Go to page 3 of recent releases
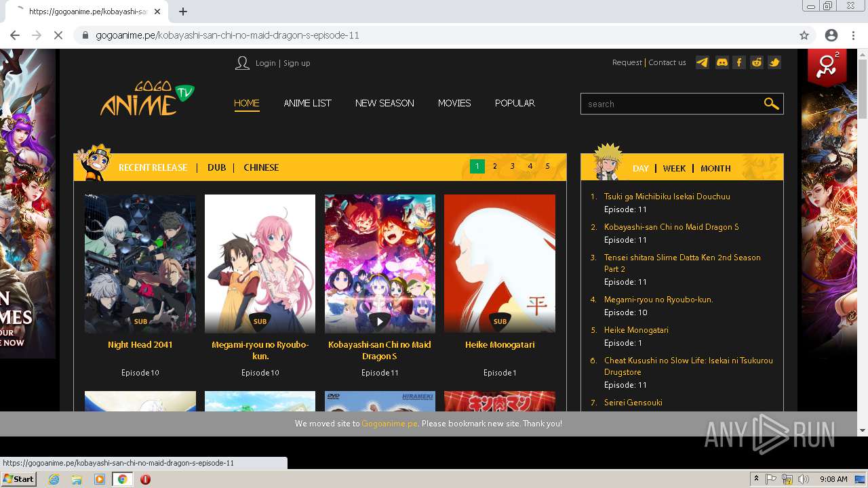The height and width of the screenshot is (488, 868). 513,166
